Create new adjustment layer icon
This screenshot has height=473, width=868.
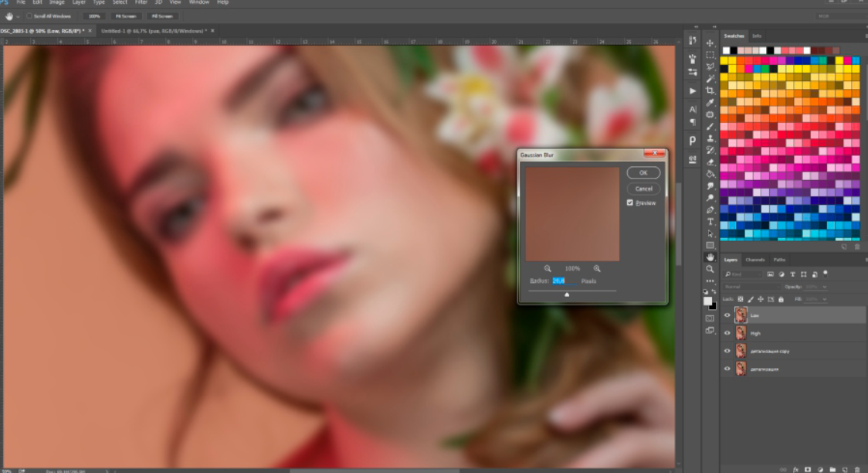(x=820, y=469)
